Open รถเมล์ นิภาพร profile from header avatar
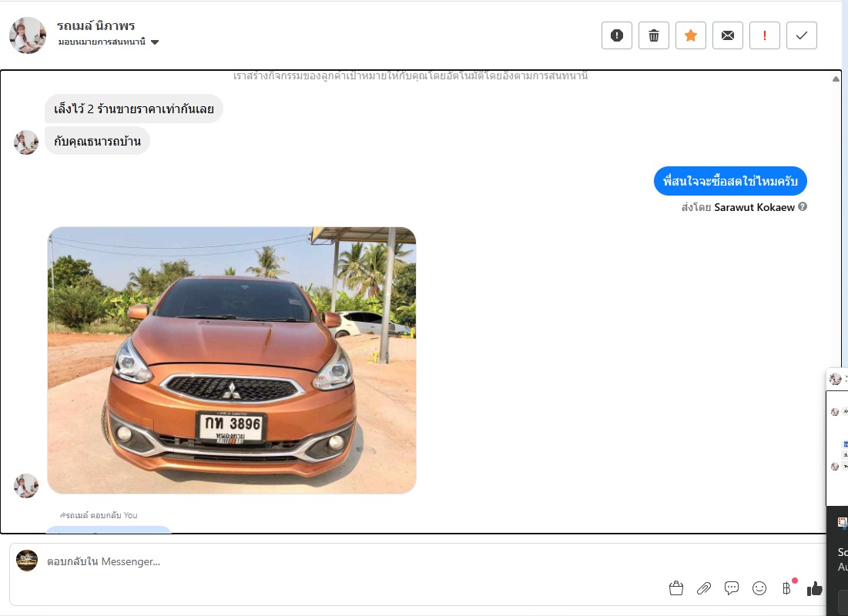848x616 pixels. coord(28,35)
